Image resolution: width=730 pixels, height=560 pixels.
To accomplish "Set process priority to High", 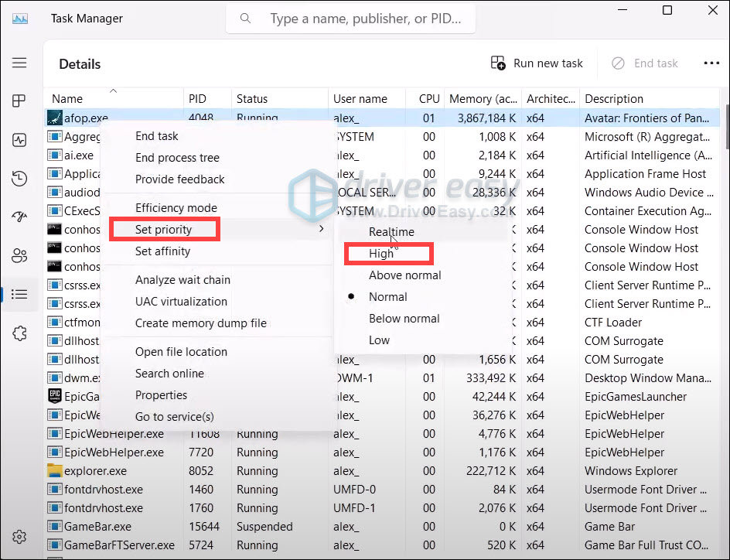I will pyautogui.click(x=381, y=254).
